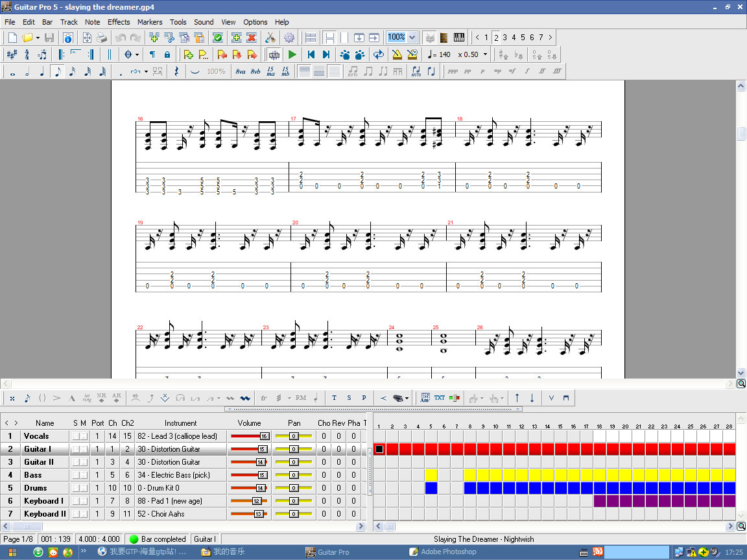Open the dropdown arrow beside Open file icon
The width and height of the screenshot is (747, 560).
[x=38, y=38]
